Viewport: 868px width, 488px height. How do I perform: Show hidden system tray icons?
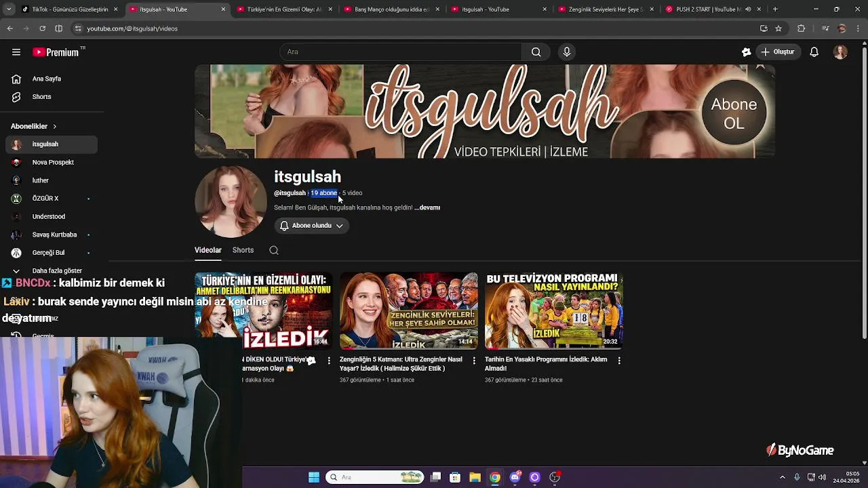coord(782,477)
